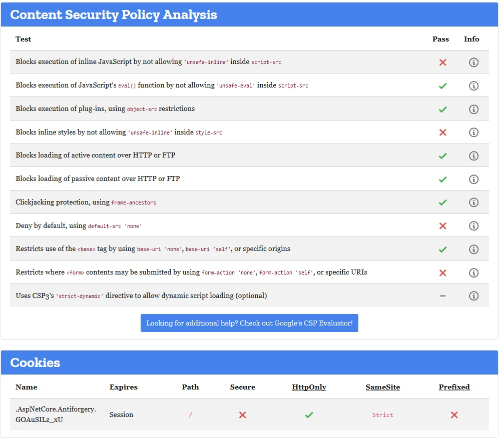Click the Secure column header
503x448 pixels.
coord(243,387)
